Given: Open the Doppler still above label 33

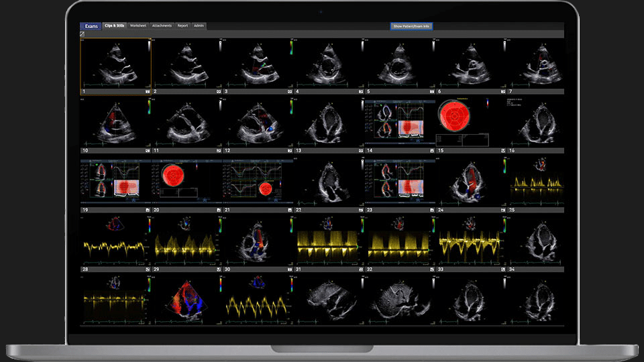Looking at the screenshot, I should coord(471,241).
